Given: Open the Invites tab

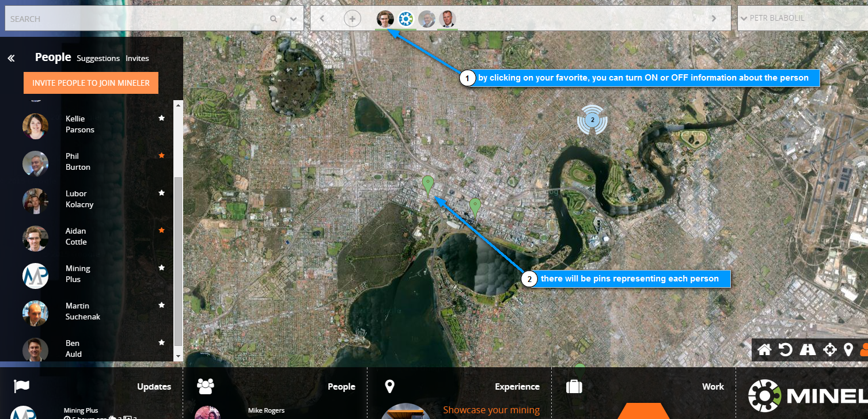Looking at the screenshot, I should [x=137, y=58].
